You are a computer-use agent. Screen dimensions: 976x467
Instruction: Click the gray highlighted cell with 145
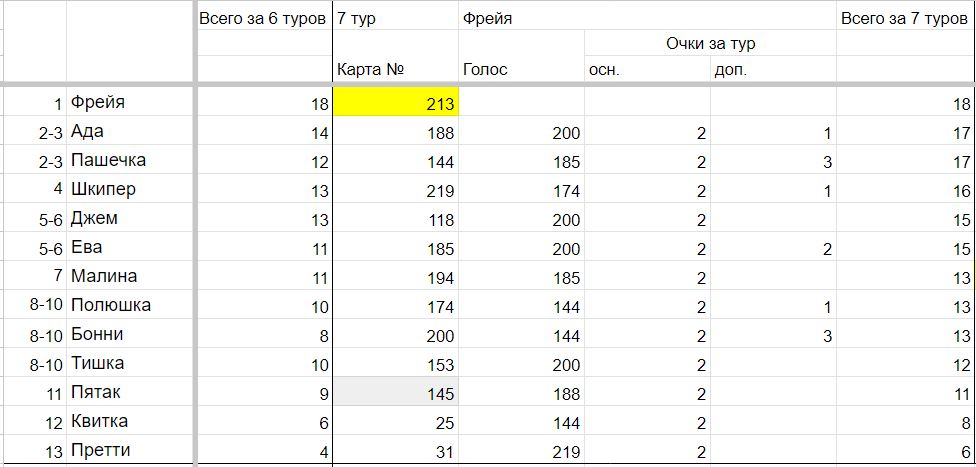[x=396, y=393]
